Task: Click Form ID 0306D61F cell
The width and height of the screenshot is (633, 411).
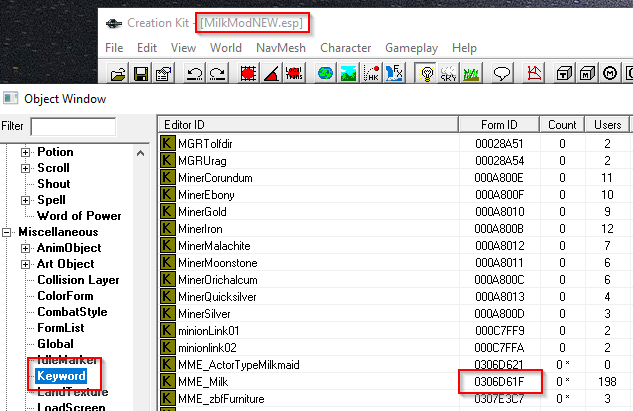Action: coord(499,382)
